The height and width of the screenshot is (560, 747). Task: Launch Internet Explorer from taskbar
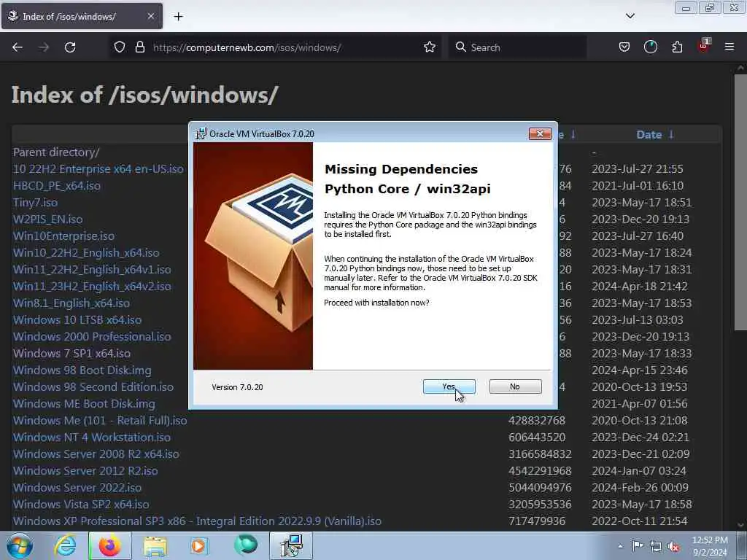click(65, 546)
